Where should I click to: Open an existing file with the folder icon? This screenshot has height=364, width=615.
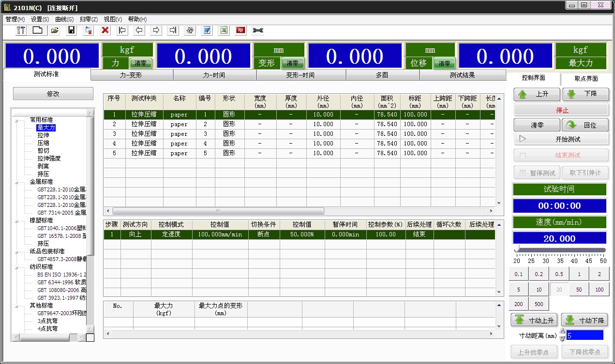(55, 30)
